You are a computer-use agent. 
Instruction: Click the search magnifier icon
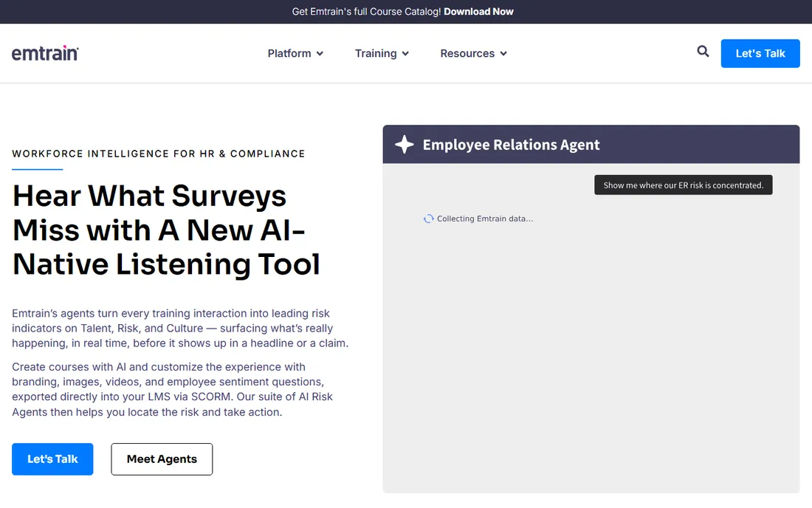[x=703, y=51]
